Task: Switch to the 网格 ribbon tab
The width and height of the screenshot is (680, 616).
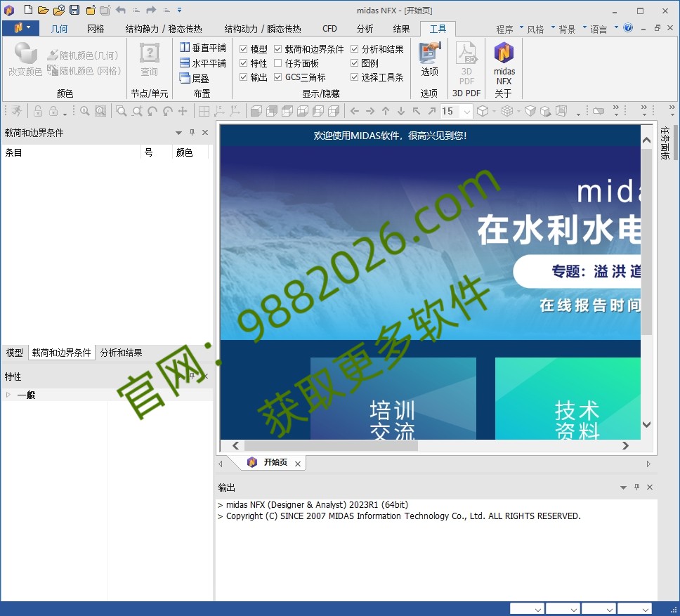Action: tap(96, 29)
